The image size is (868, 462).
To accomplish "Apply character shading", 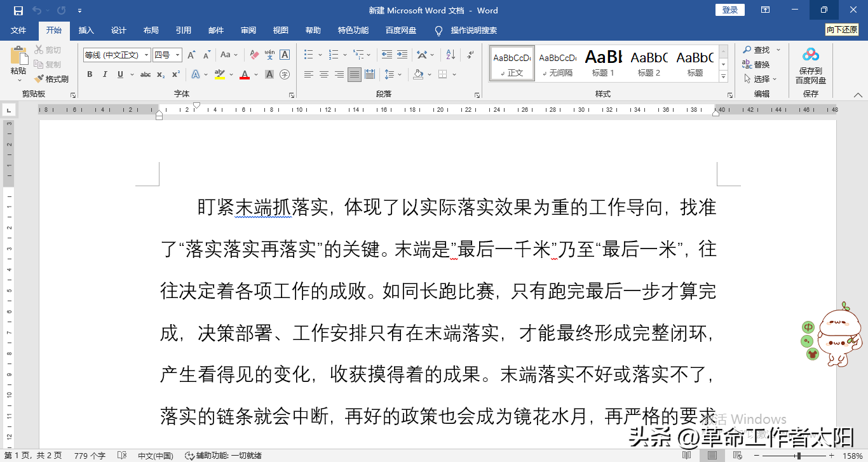I will pyautogui.click(x=269, y=74).
